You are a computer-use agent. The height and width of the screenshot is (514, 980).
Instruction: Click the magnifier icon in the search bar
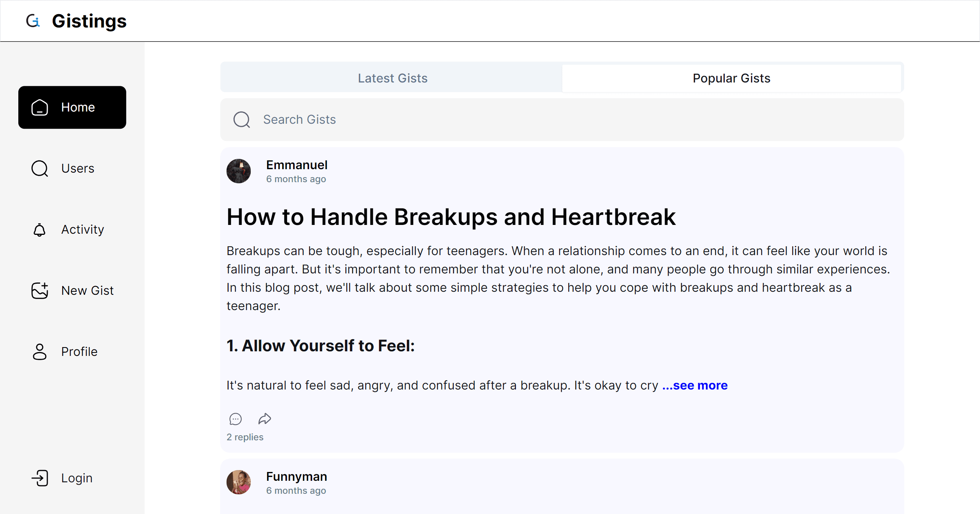(242, 120)
